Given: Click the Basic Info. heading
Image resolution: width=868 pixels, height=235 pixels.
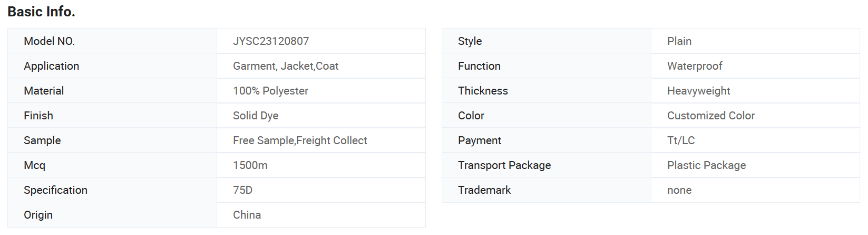Looking at the screenshot, I should 41,12.
